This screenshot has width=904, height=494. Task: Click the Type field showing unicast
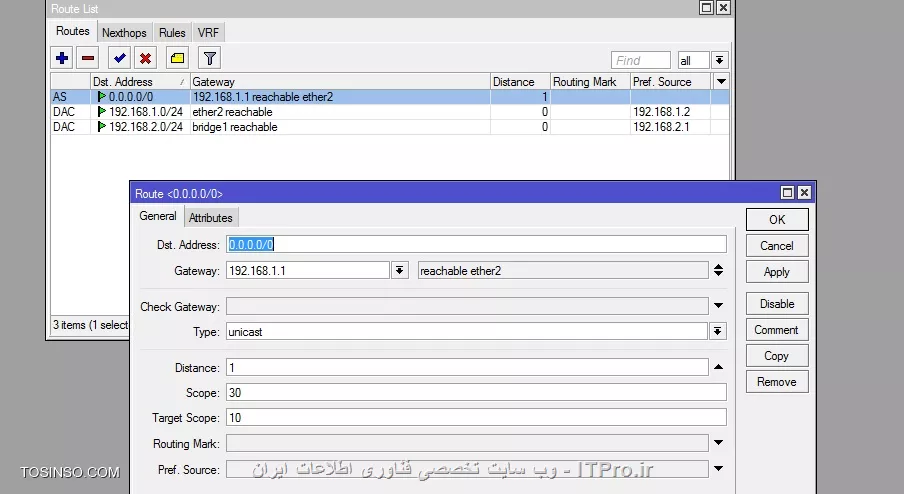coord(467,331)
